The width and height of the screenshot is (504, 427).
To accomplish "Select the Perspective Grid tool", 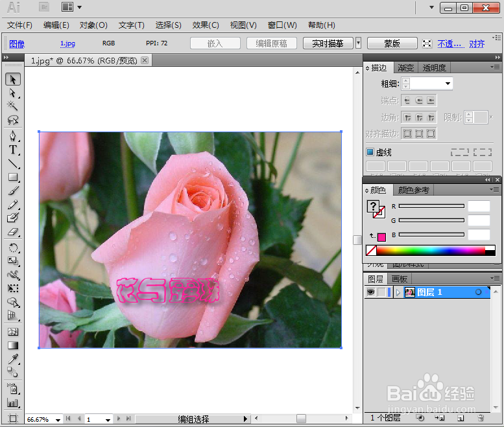I will click(13, 316).
